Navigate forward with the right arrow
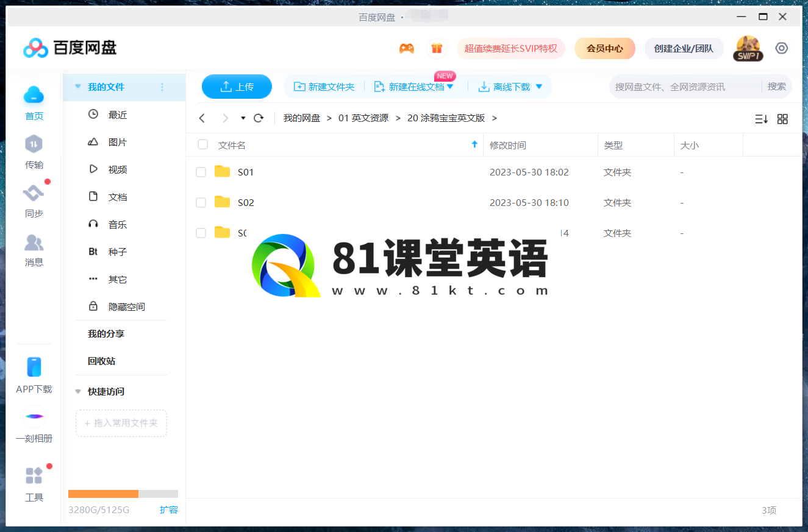This screenshot has width=808, height=532. point(226,118)
